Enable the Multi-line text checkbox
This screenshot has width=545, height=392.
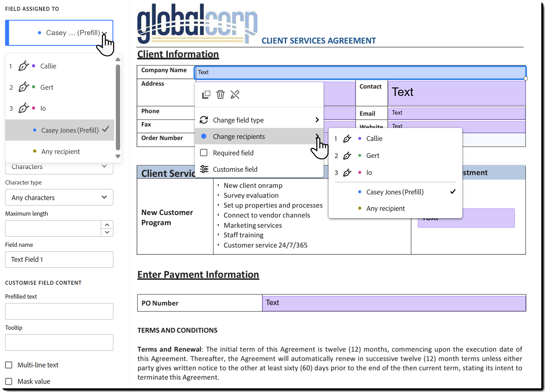point(9,365)
